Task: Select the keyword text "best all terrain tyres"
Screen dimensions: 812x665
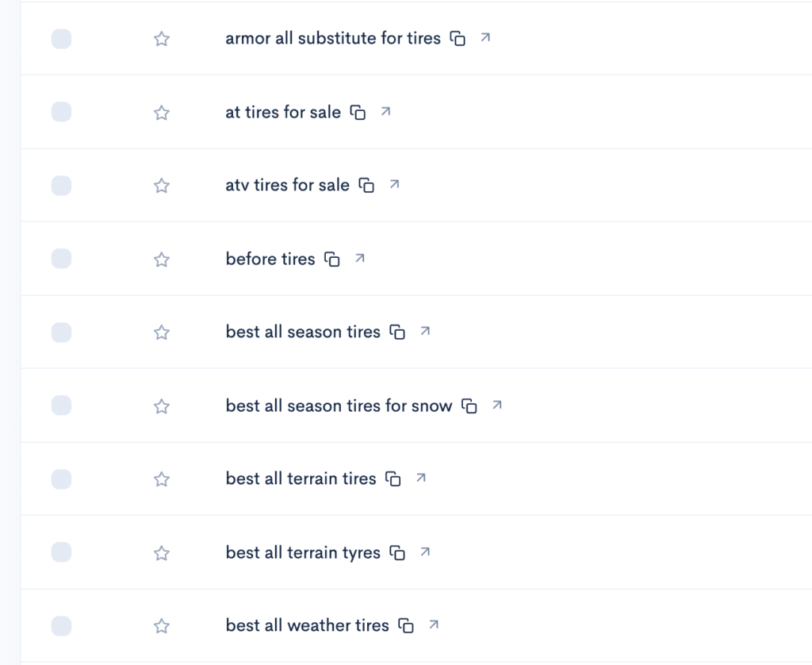Action: 301,552
